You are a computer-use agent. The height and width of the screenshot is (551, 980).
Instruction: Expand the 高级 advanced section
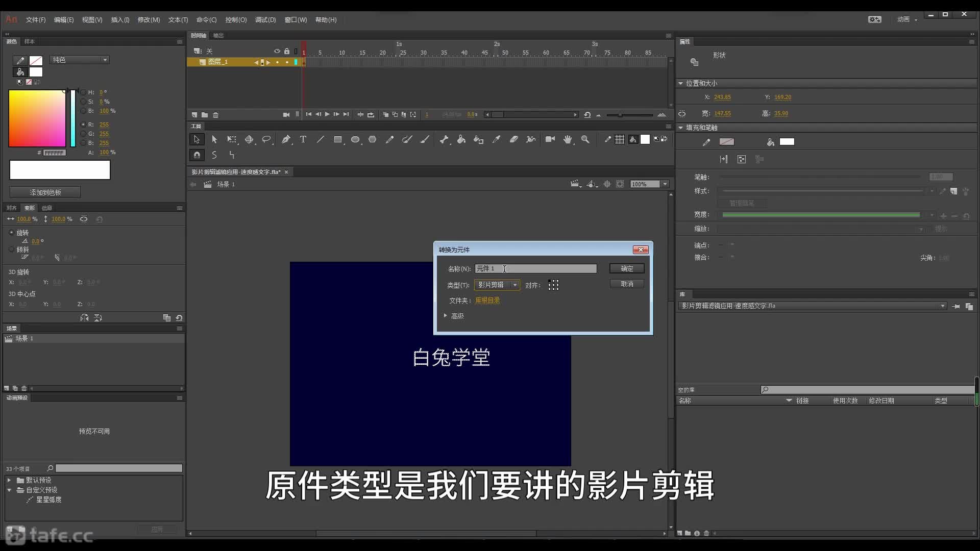446,316
